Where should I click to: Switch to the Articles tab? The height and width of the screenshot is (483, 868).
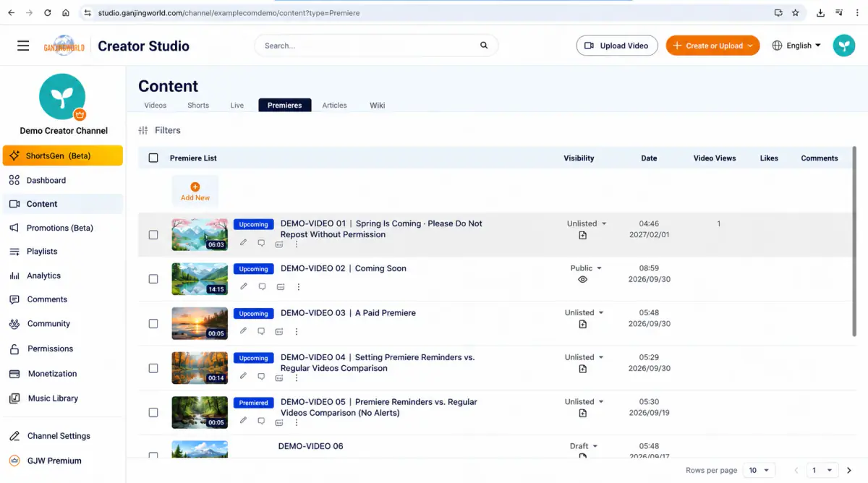pyautogui.click(x=334, y=105)
